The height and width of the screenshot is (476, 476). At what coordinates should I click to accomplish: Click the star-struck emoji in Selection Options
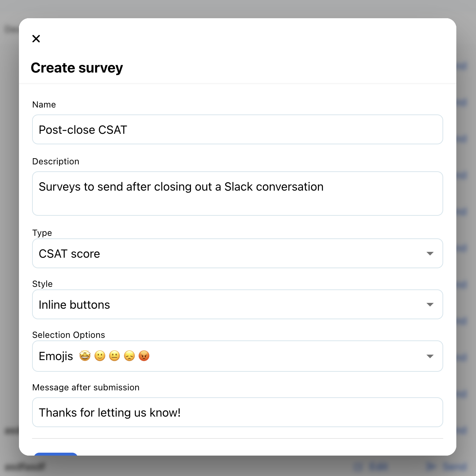click(x=84, y=356)
